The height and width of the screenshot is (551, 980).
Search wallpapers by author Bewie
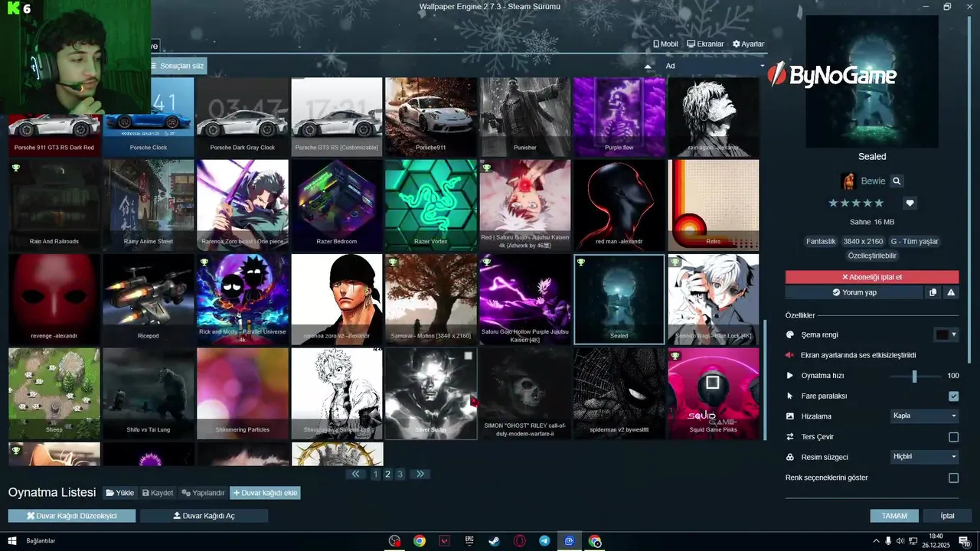[x=897, y=181]
